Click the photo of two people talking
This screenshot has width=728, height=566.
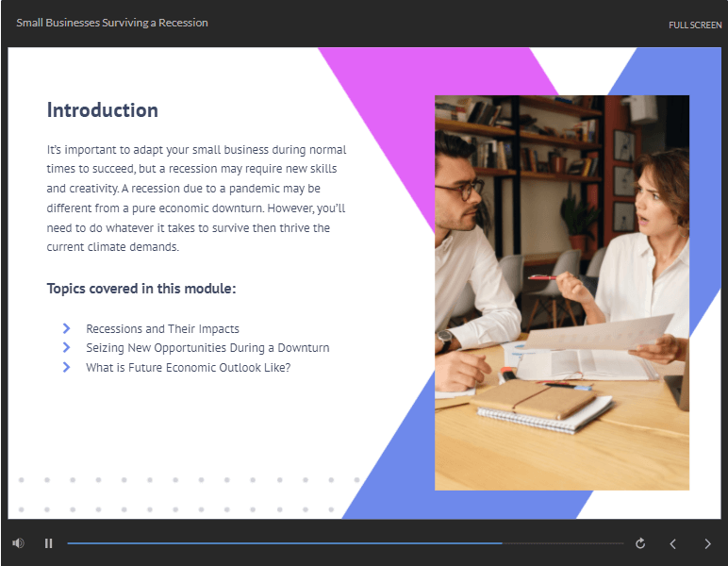pyautogui.click(x=562, y=292)
